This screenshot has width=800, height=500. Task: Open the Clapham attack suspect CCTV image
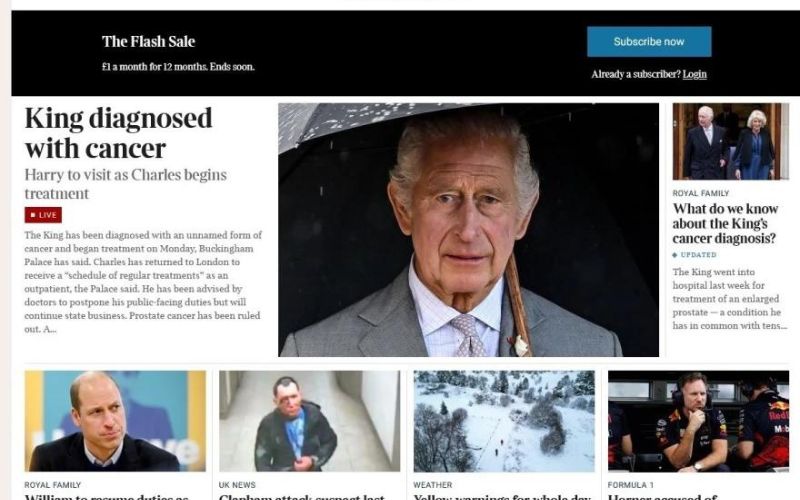[310, 421]
